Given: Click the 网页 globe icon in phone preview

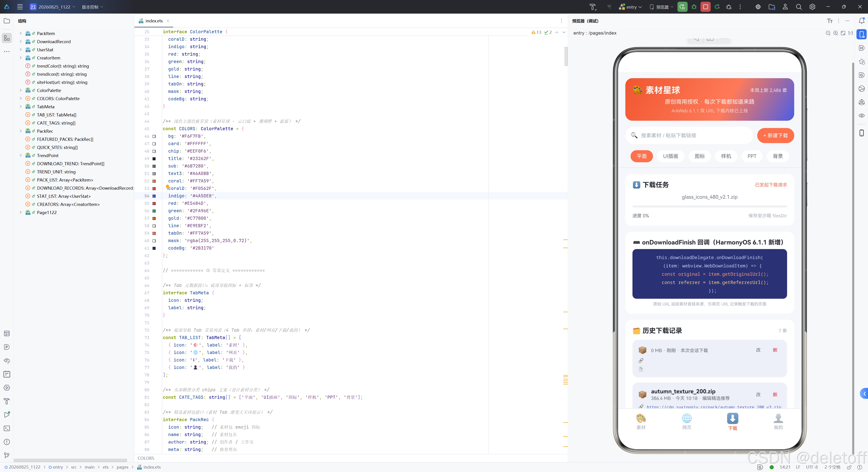Looking at the screenshot, I should click(x=687, y=418).
